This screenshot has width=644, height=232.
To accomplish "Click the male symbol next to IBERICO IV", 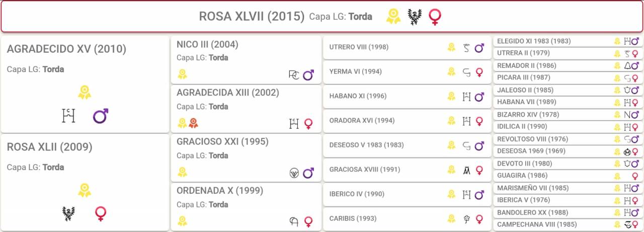I will (479, 194).
